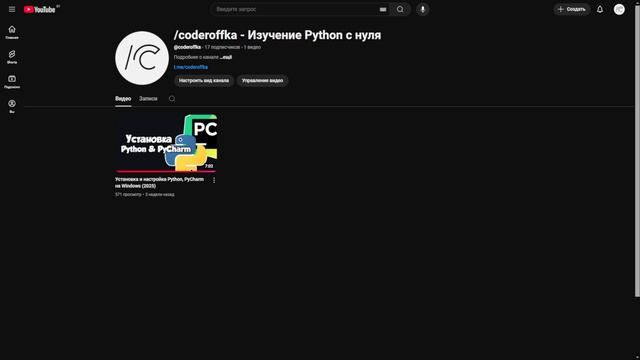Open the video title about installing Python, PyCharm

[159, 182]
